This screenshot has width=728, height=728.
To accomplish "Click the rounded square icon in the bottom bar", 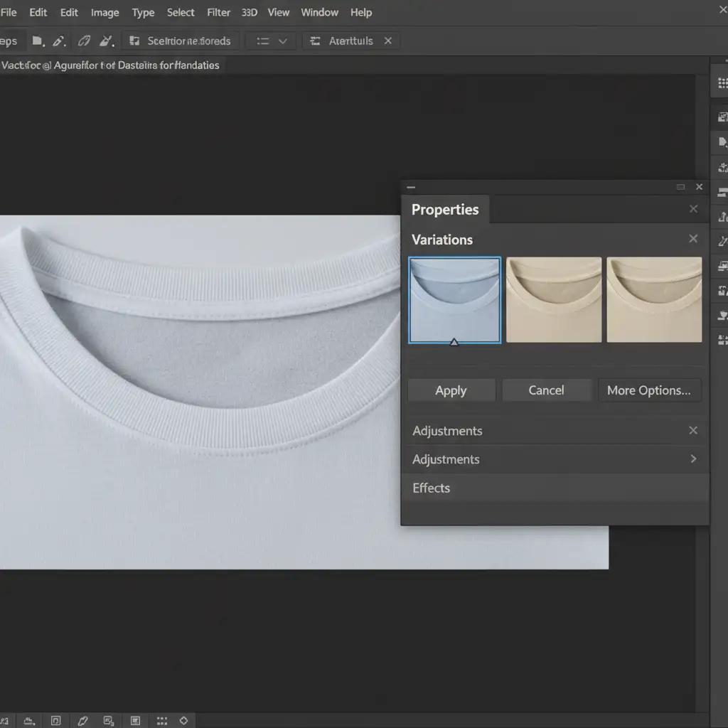I will (x=56, y=720).
